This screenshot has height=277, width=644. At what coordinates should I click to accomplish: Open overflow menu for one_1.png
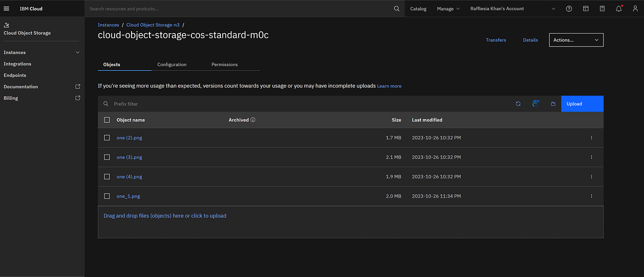pos(591,196)
